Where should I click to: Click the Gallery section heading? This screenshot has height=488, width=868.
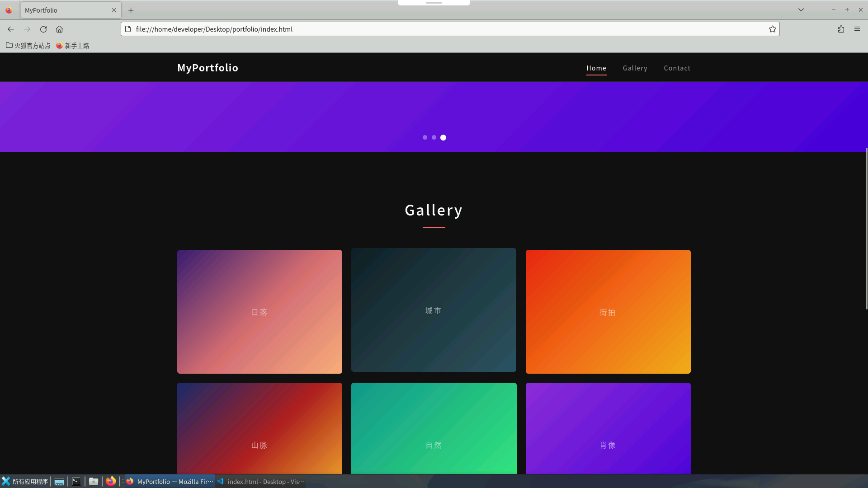click(x=434, y=210)
